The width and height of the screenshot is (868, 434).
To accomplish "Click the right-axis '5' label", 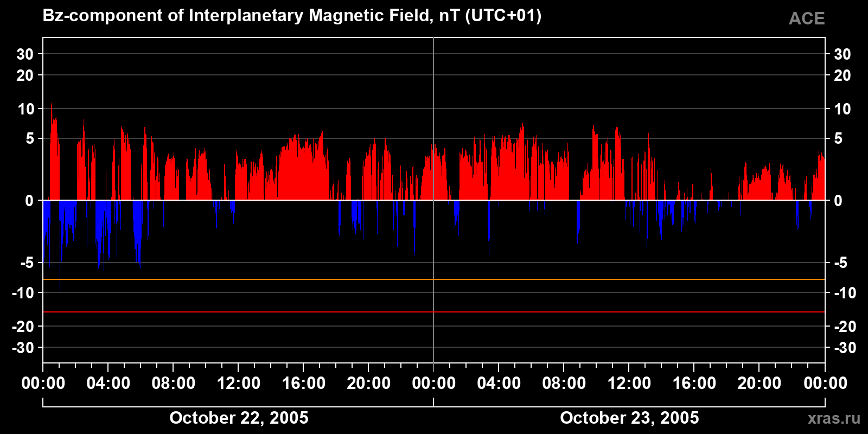I will pos(838,139).
